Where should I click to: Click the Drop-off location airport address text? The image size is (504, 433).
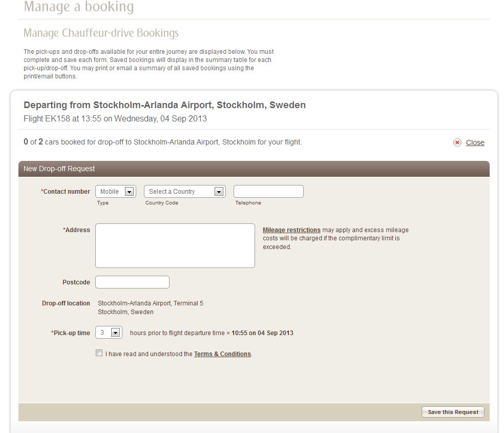[x=150, y=307]
